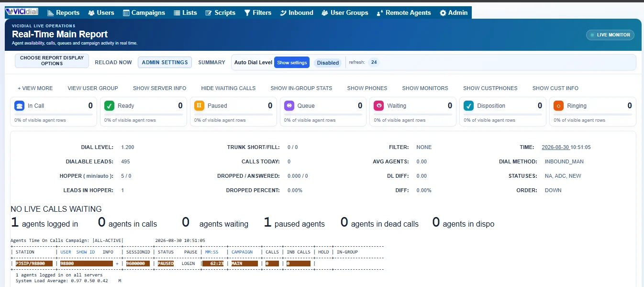Click the VICIdial logo
This screenshot has width=644, height=287.
pyautogui.click(x=22, y=12)
